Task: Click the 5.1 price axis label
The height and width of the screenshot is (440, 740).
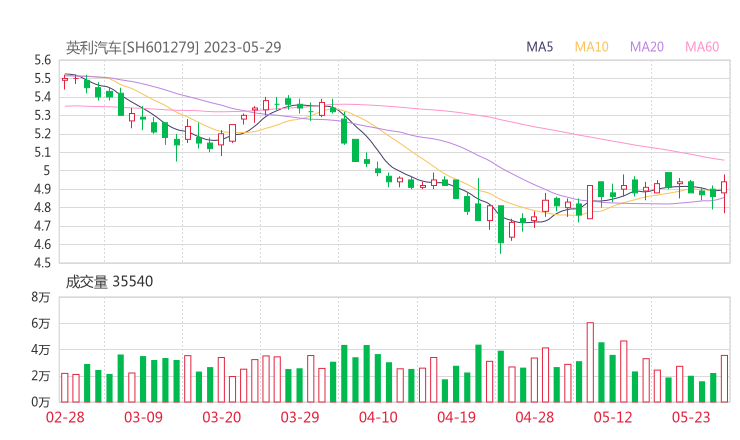Action: [42, 152]
